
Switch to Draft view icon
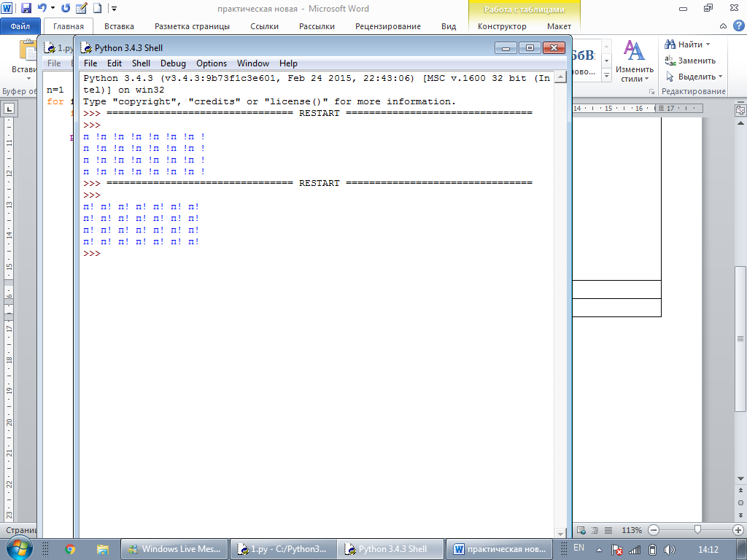point(608,530)
